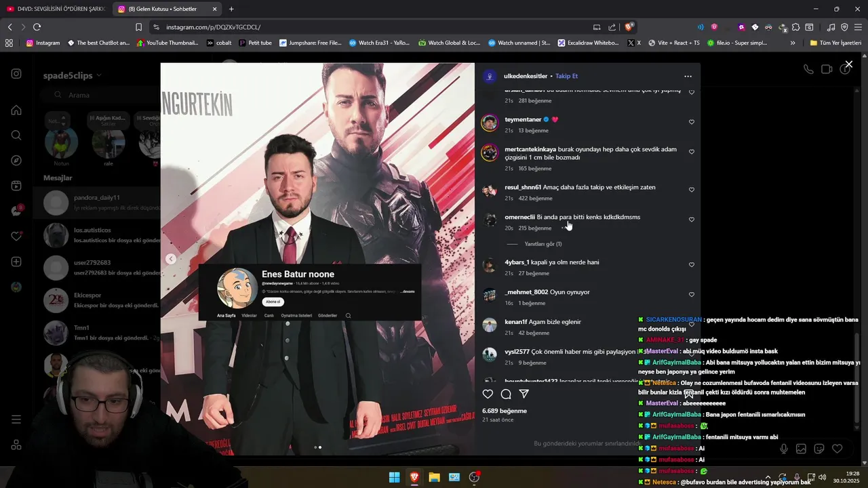Screen dimensions: 868x488
Task: Start video call from chat header
Action: (x=827, y=69)
